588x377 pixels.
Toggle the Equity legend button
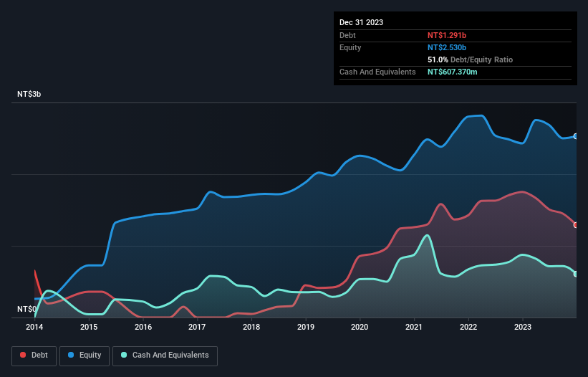pos(85,355)
